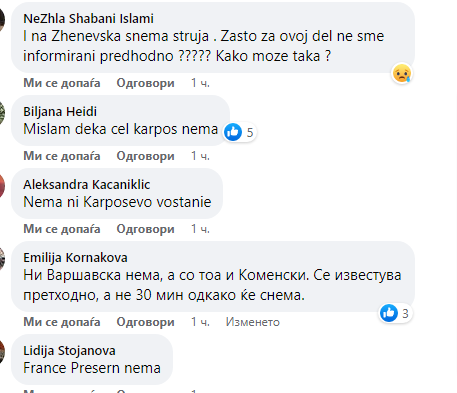Open the Lidija Stojanova name link
The width and height of the screenshot is (457, 393).
tap(69, 350)
